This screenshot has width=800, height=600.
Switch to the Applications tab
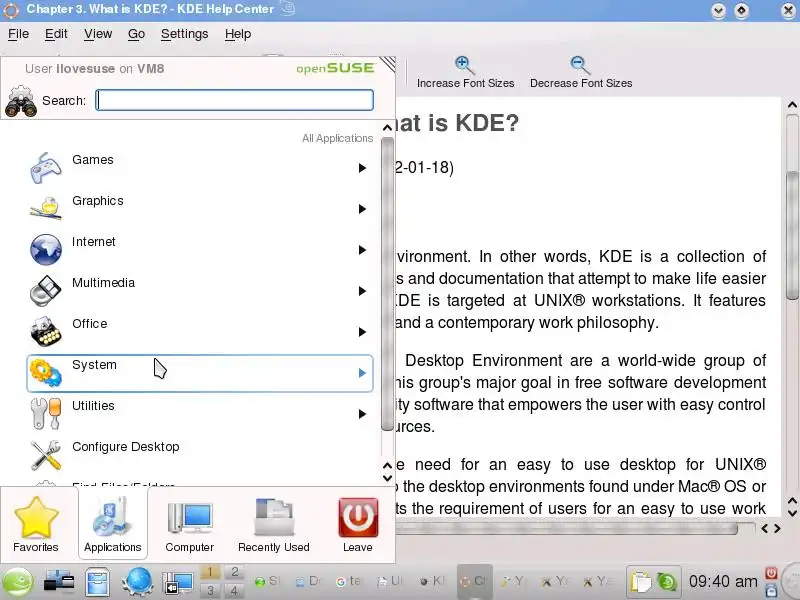(x=113, y=524)
